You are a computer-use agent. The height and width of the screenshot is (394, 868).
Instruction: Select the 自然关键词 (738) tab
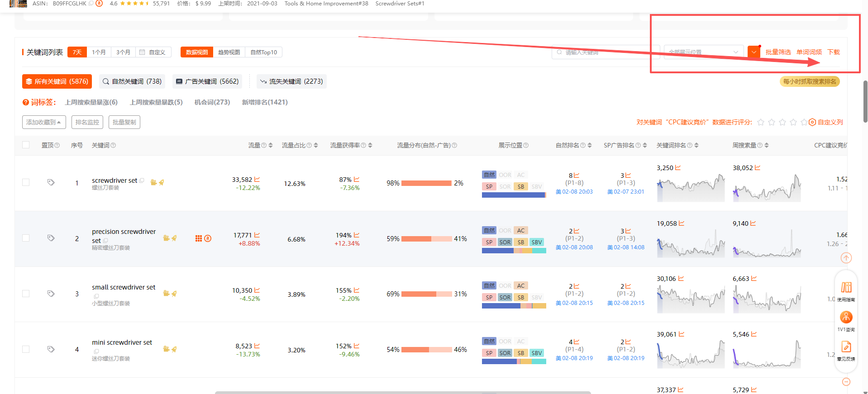(132, 81)
